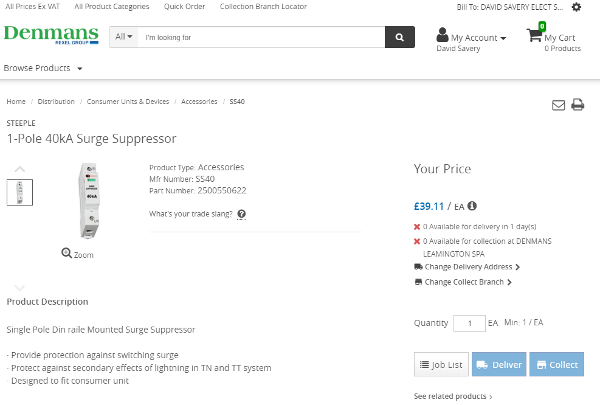Image resolution: width=600 pixels, height=405 pixels.
Task: Go to Accessories breadcrumb
Action: click(199, 101)
